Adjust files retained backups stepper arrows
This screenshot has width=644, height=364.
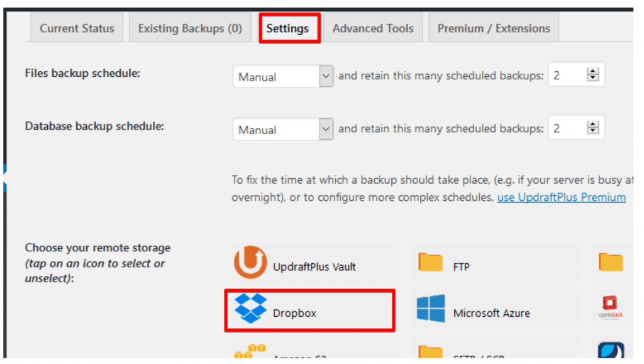pos(592,76)
